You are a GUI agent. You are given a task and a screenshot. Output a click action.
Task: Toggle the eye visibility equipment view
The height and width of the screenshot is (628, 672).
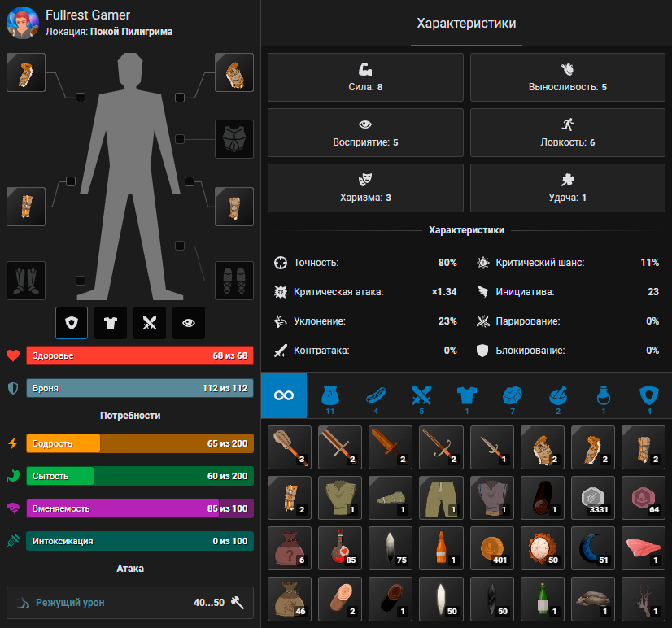(x=189, y=323)
